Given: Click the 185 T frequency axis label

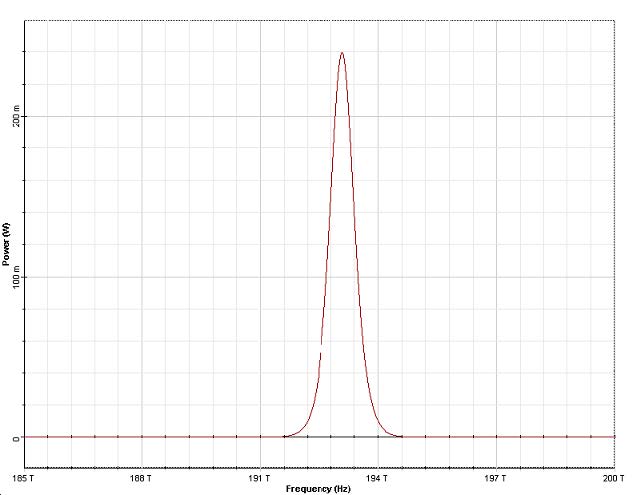Looking at the screenshot, I should point(24,478).
